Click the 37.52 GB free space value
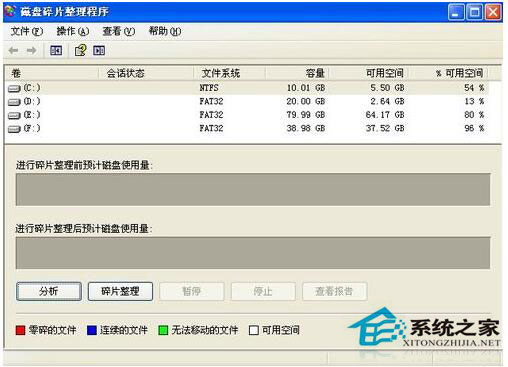508x367 pixels. pyautogui.click(x=385, y=128)
